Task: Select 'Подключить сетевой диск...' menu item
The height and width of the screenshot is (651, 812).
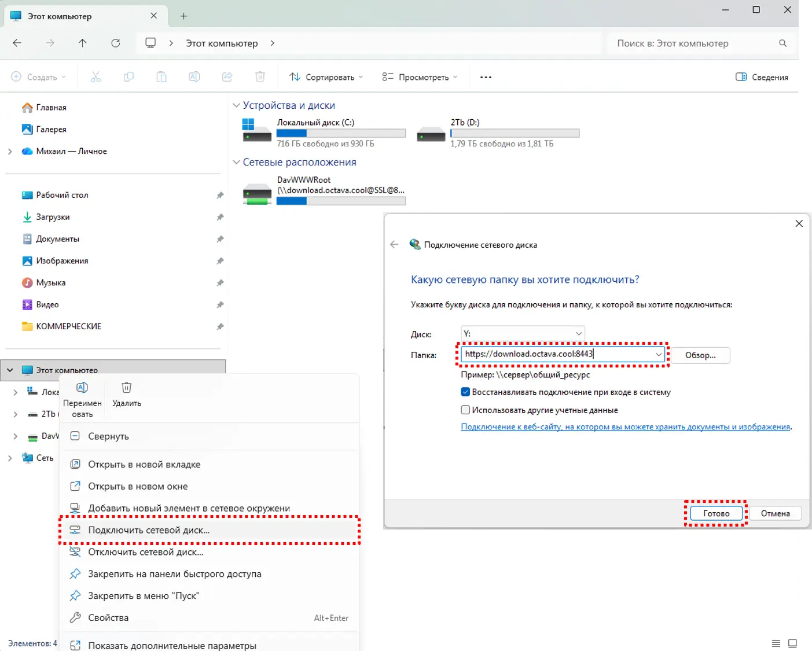Action: [x=149, y=530]
